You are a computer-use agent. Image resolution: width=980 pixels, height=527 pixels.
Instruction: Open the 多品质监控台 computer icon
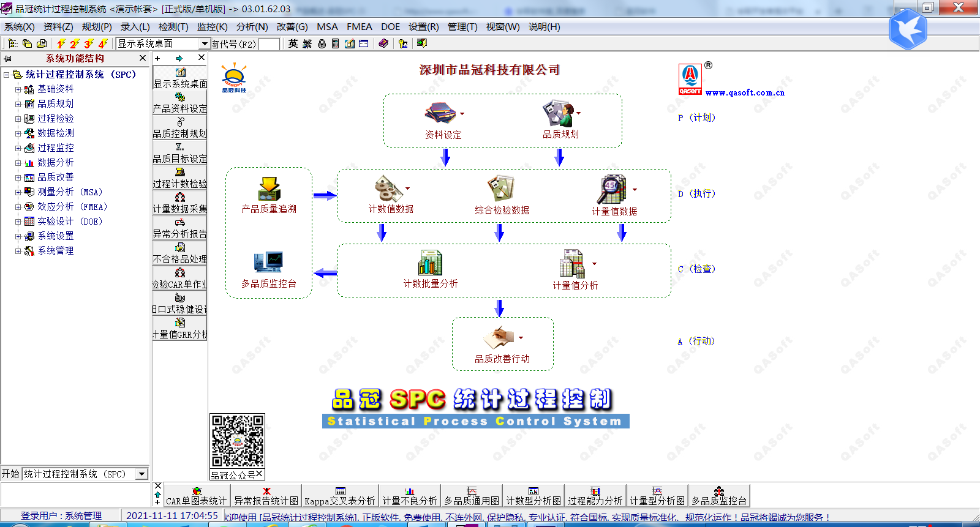[x=268, y=262]
